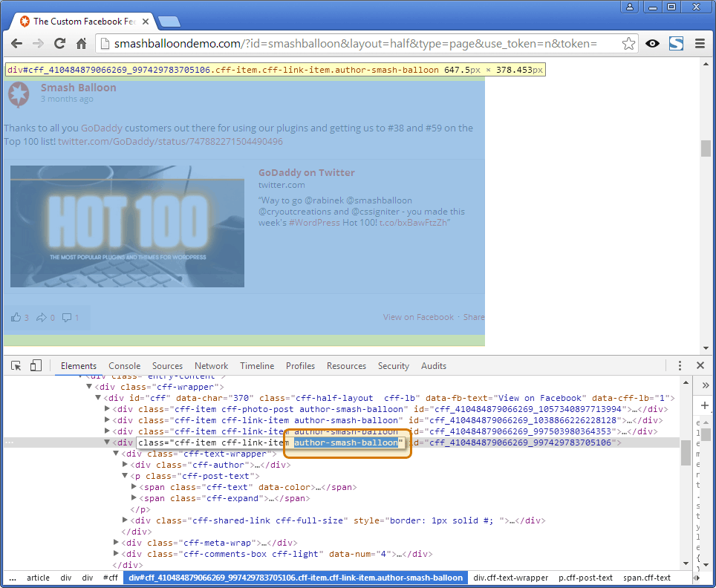Bookmark this page with the star icon
716x588 pixels.
click(628, 44)
